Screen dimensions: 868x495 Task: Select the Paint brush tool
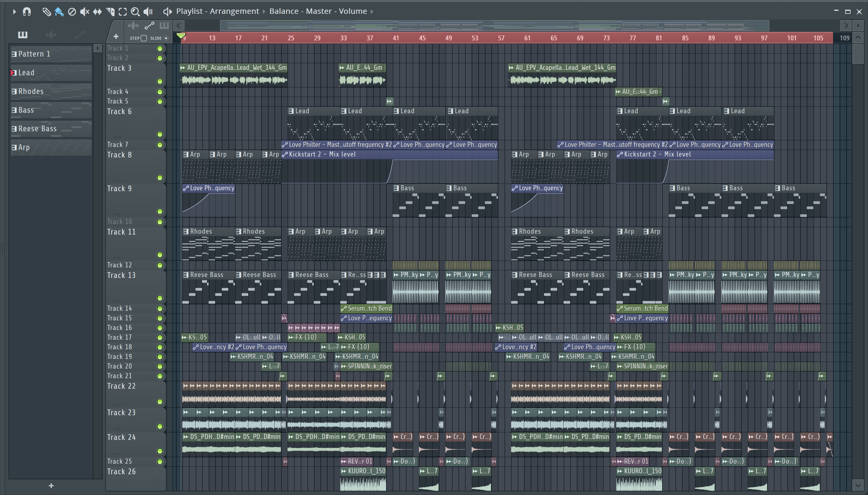(x=59, y=11)
